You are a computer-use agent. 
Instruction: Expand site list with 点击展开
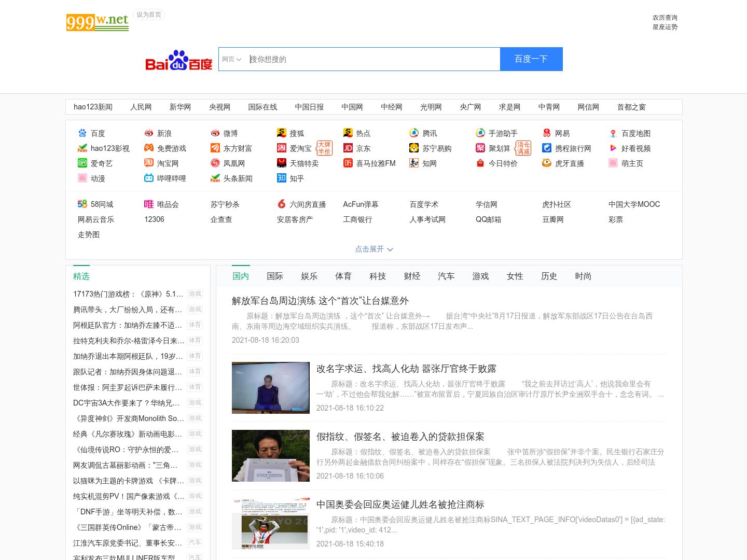click(374, 249)
